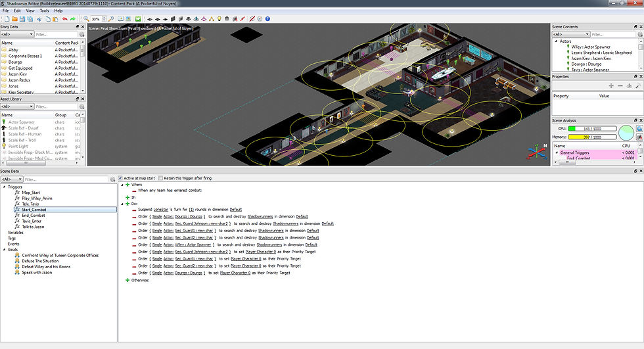Click the LoneStar link in Suspend action
The height and width of the screenshot is (349, 644).
pos(160,210)
